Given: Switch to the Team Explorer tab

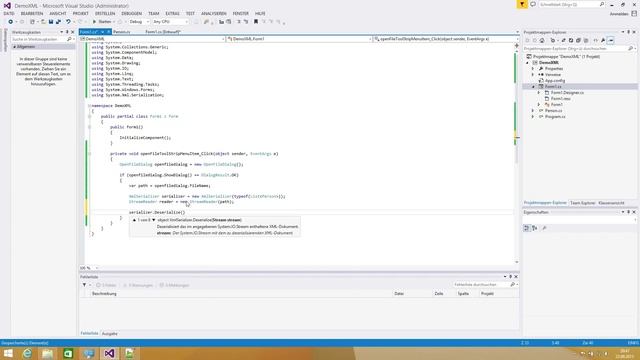Looking at the screenshot, I should click(582, 203).
